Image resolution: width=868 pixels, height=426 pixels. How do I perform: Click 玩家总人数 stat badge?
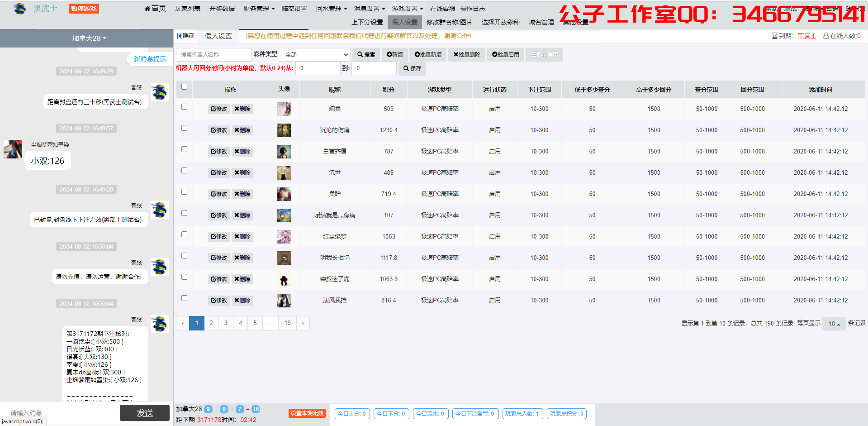[522, 414]
